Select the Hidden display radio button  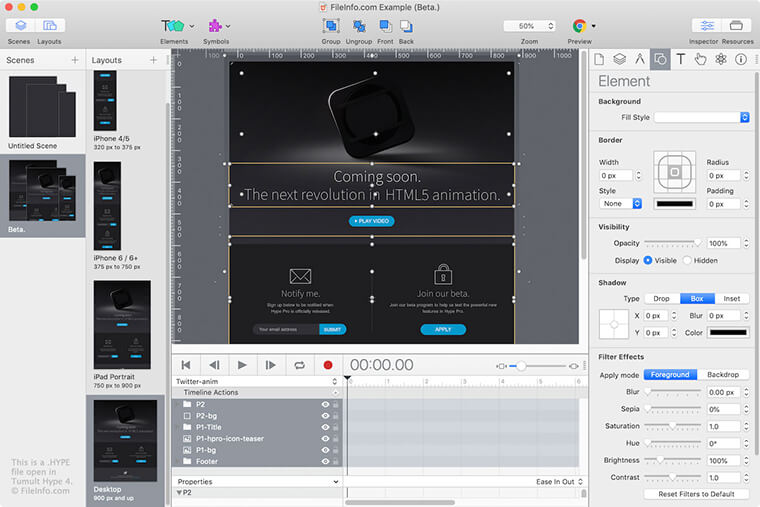[x=688, y=260]
